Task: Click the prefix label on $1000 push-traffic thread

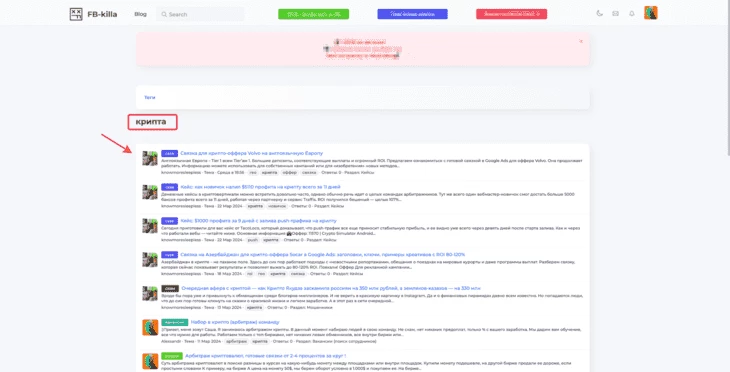Action: (x=169, y=221)
